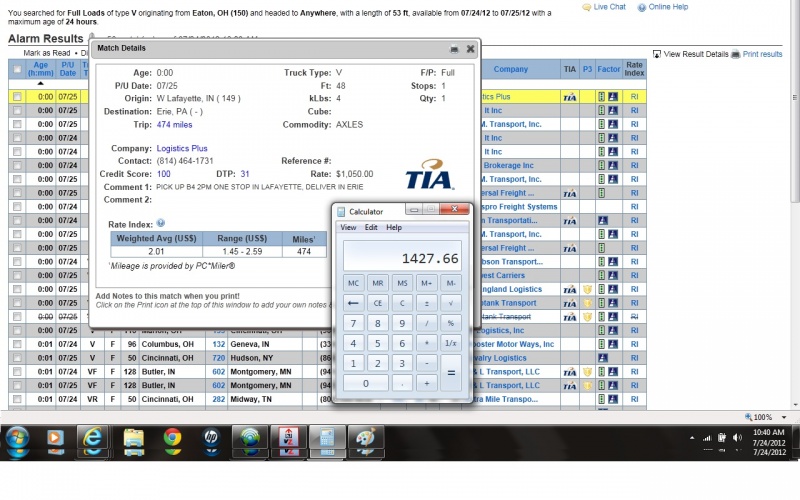Viewport: 800px width, 500px height.
Task: Click Calculator square root button
Action: (451, 303)
